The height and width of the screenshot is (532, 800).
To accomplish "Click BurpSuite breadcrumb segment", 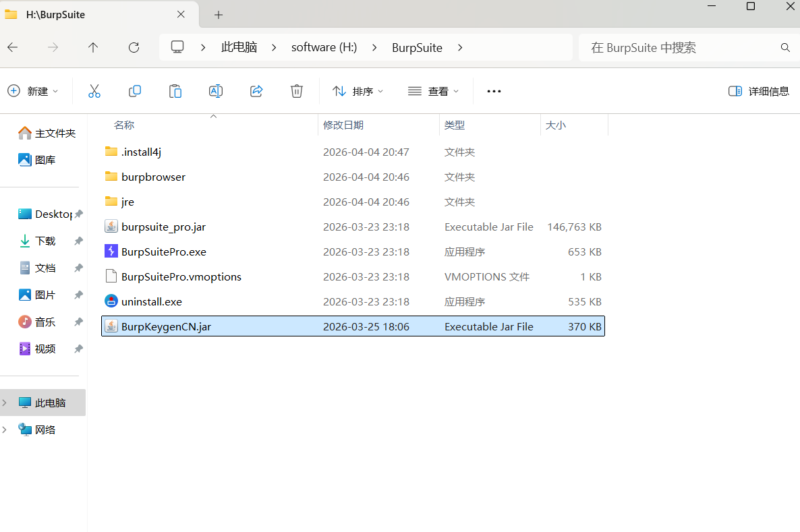I will click(417, 47).
